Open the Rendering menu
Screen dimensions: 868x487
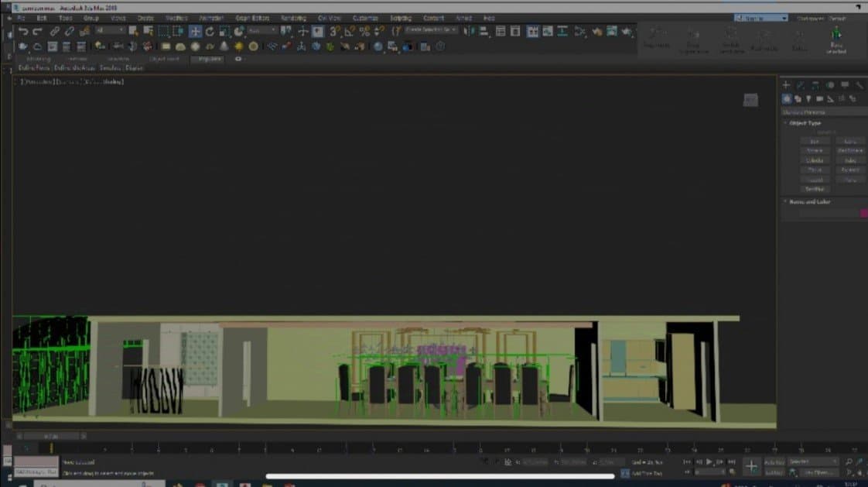point(293,19)
